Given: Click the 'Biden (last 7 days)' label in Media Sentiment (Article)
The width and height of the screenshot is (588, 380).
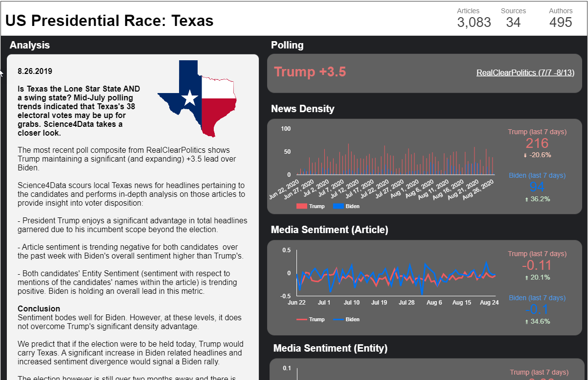Looking at the screenshot, I should 537,298.
